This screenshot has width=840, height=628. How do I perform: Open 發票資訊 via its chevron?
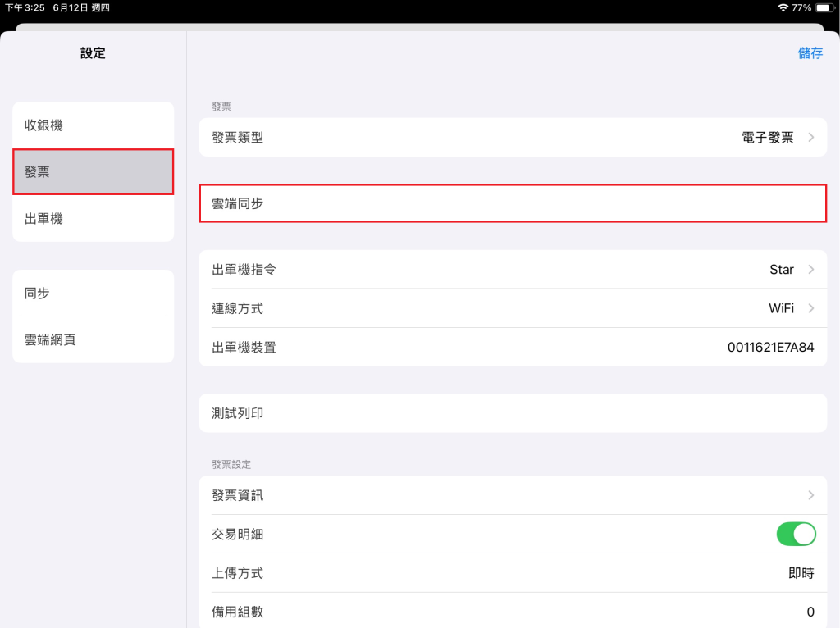[x=811, y=495]
